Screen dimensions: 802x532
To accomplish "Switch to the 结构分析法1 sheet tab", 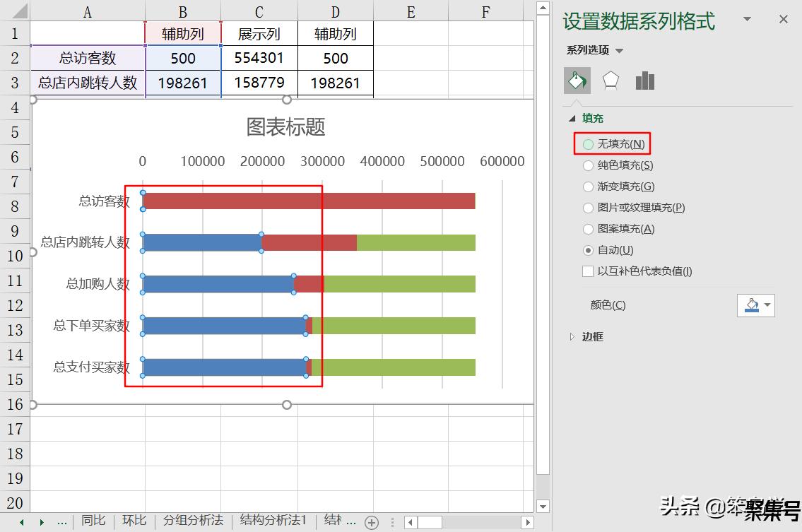I will pyautogui.click(x=273, y=521).
